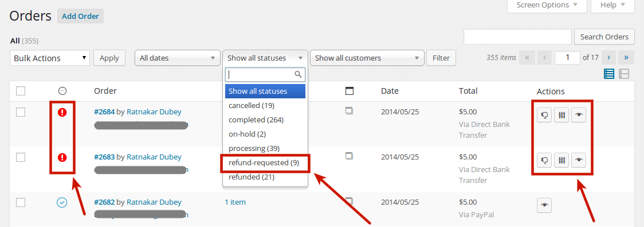
Task: Open Ratnakar Dubey customer link on order #2684
Action: pyautogui.click(x=154, y=112)
